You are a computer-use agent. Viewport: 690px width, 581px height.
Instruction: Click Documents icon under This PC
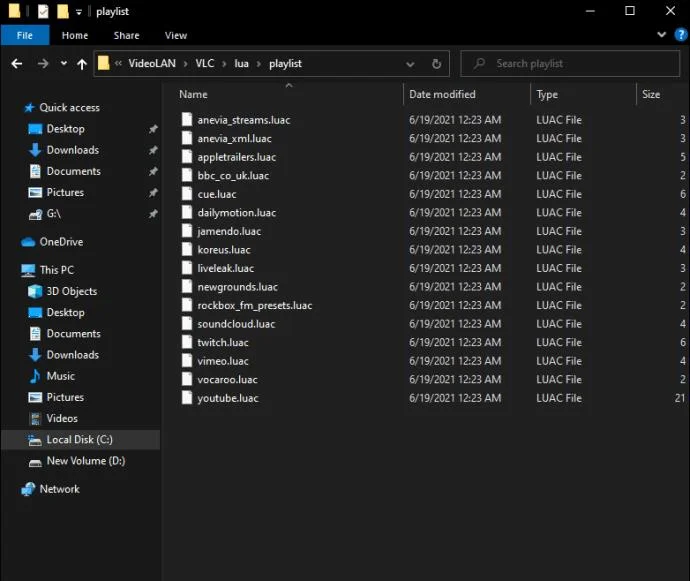(35, 334)
